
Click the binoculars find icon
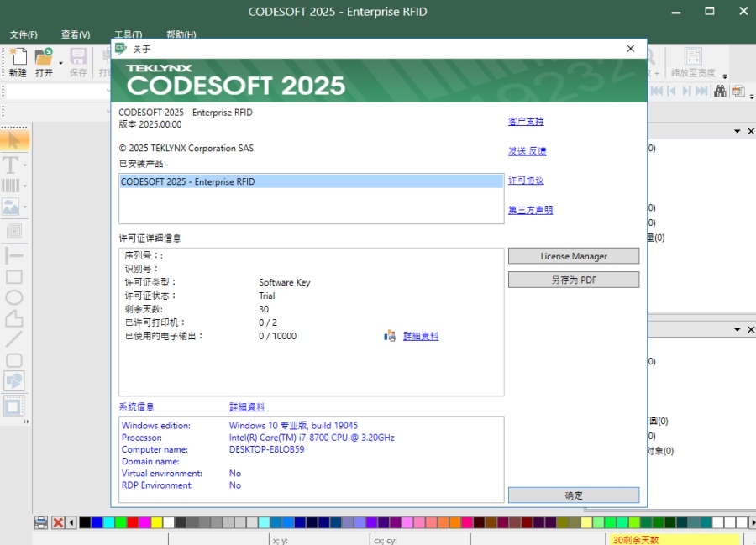721,91
